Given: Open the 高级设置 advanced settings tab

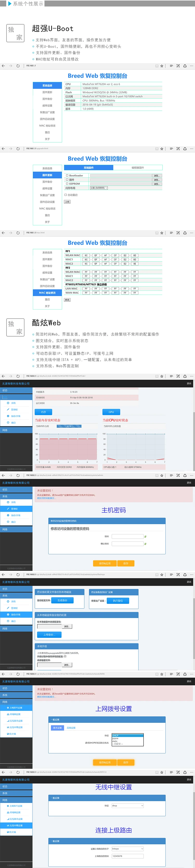Looking at the screenshot, I should pyautogui.click(x=71, y=728).
